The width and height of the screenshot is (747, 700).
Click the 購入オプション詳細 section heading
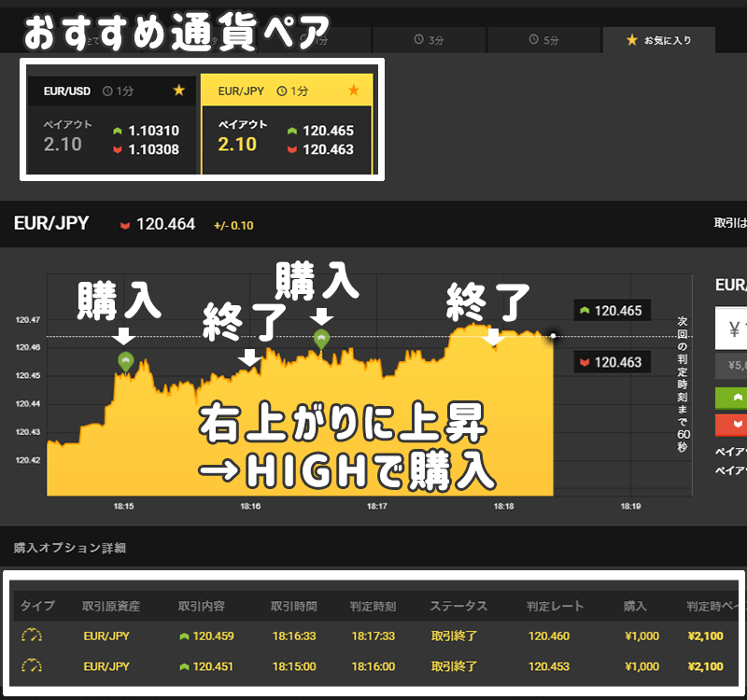(69, 548)
